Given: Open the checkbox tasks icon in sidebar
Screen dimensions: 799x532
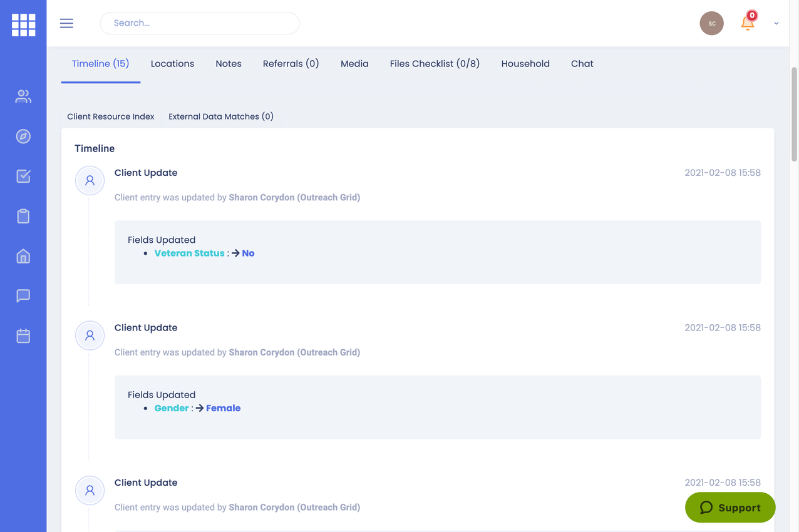Looking at the screenshot, I should (x=23, y=176).
